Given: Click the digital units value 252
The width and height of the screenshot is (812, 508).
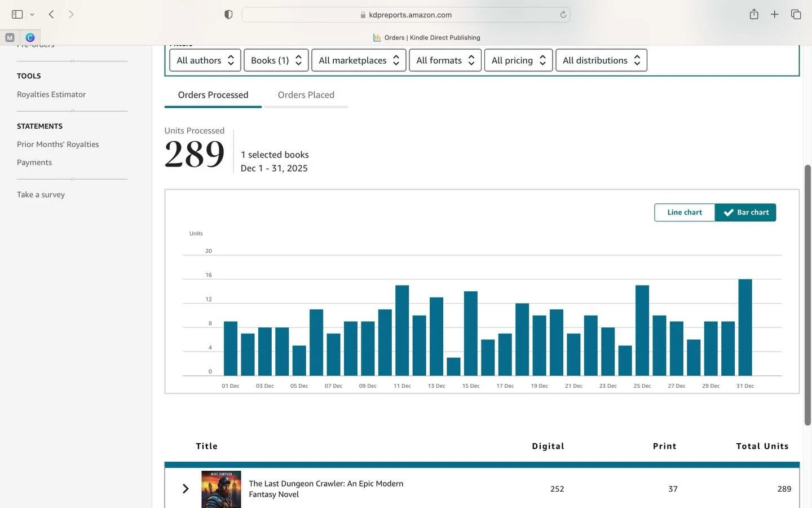Looking at the screenshot, I should click(557, 489).
